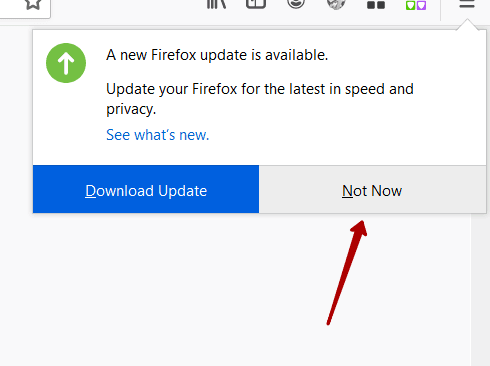The width and height of the screenshot is (490, 366).
Task: Start the update with Download Update
Action: pyautogui.click(x=146, y=189)
